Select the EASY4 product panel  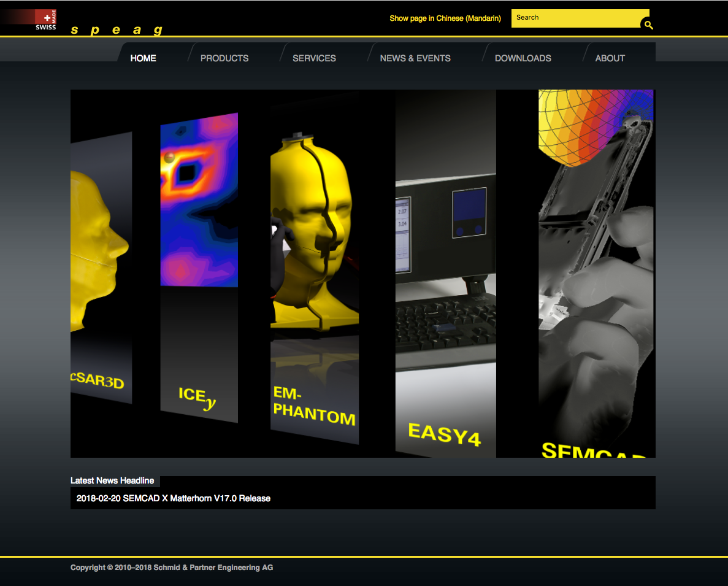pyautogui.click(x=446, y=274)
